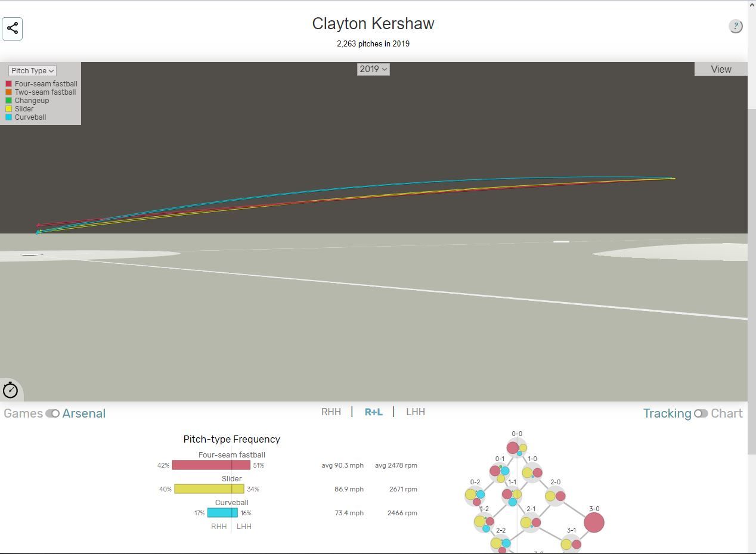756x554 pixels.
Task: Toggle the Tracking/Chart switch
Action: [701, 413]
